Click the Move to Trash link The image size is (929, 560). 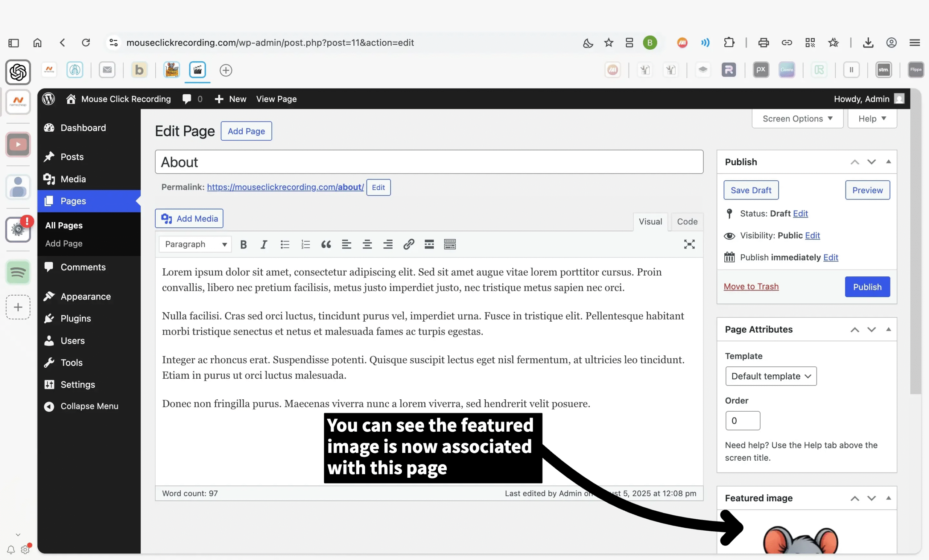click(x=751, y=287)
